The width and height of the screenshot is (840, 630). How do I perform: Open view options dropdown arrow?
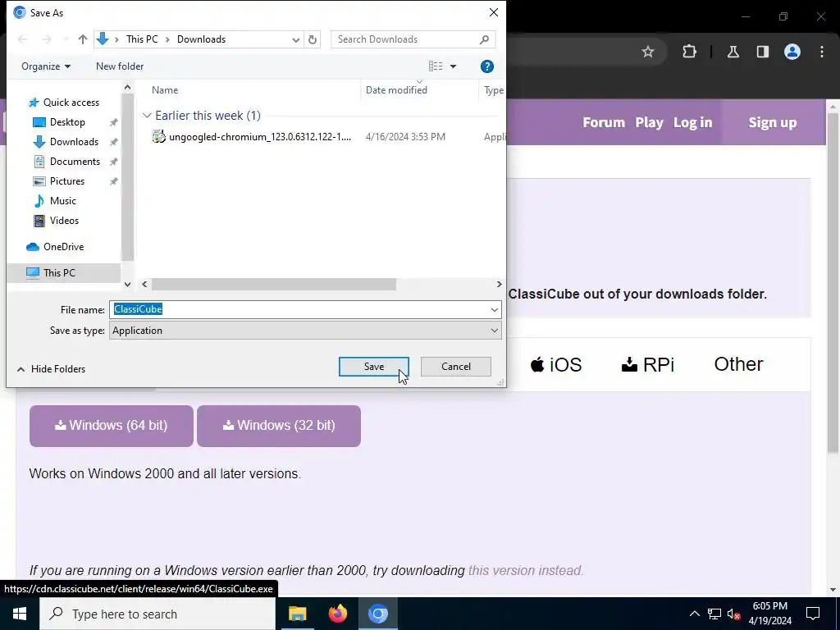pyautogui.click(x=453, y=66)
